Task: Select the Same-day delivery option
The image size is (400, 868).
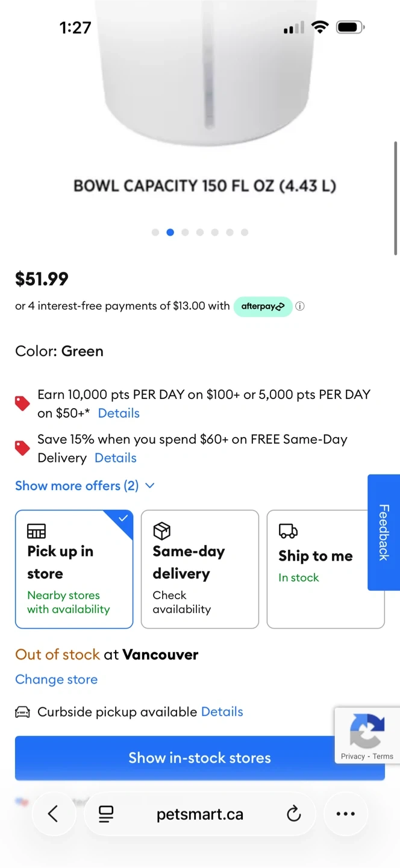Action: click(199, 569)
